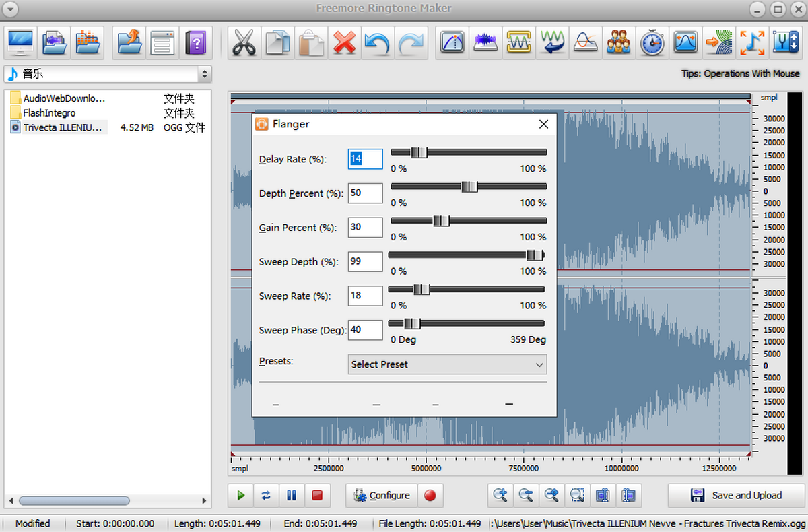Click the expanding arrows with music note icon

[x=751, y=42]
